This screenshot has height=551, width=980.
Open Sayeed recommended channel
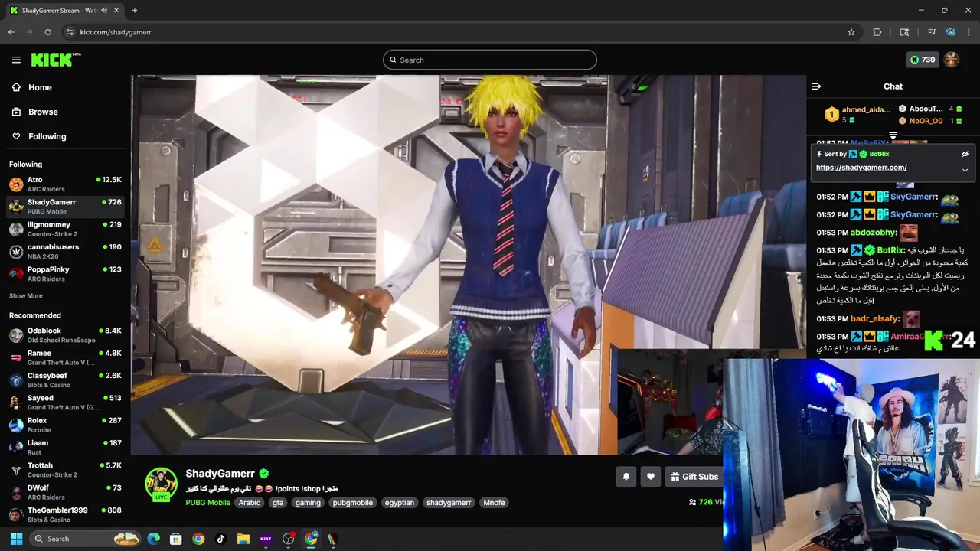(65, 403)
